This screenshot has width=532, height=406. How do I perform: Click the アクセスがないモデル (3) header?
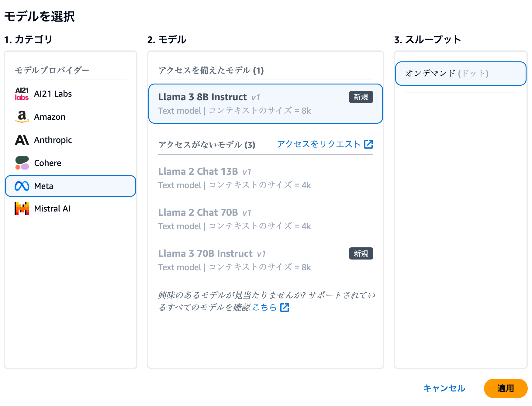207,145
